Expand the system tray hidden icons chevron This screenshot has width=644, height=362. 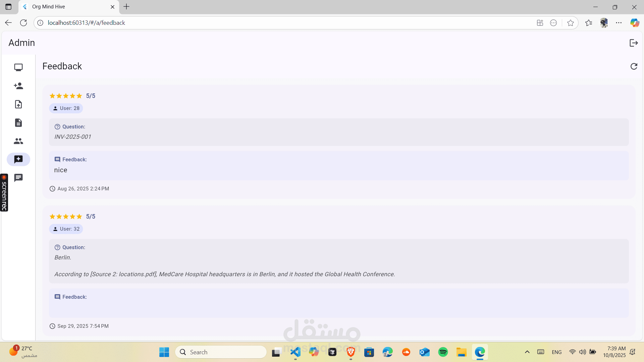527,352
